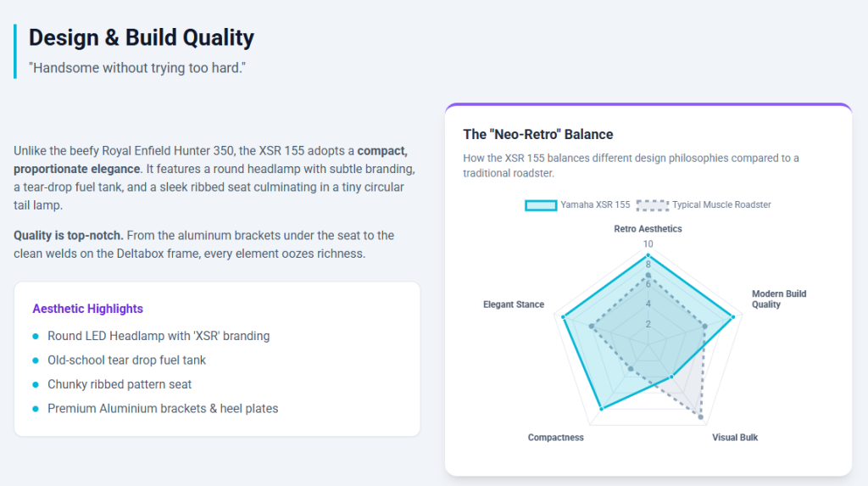Toggle the Yamaha XSR 155 legend label
Screen dimensions: 868x486
595,205
